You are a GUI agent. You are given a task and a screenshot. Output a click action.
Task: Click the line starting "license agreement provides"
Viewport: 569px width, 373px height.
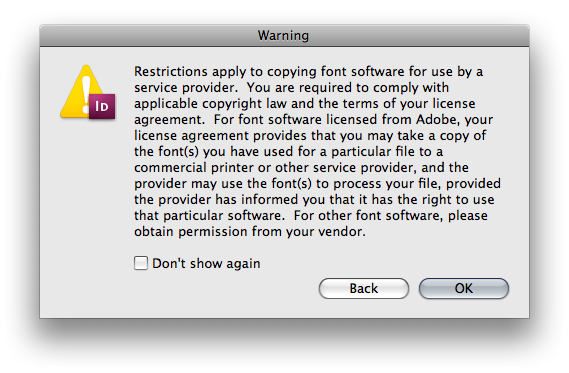coord(310,136)
